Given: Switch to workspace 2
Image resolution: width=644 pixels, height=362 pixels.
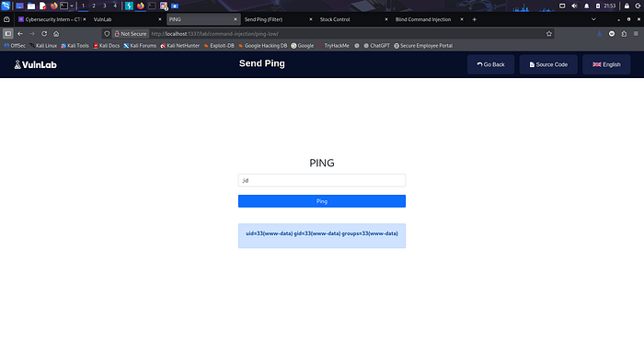Looking at the screenshot, I should [x=94, y=6].
